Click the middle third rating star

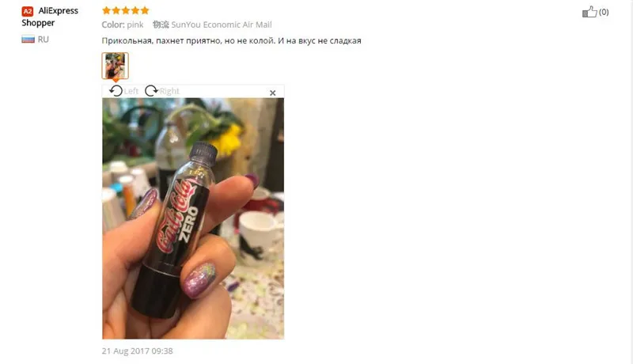pyautogui.click(x=126, y=10)
